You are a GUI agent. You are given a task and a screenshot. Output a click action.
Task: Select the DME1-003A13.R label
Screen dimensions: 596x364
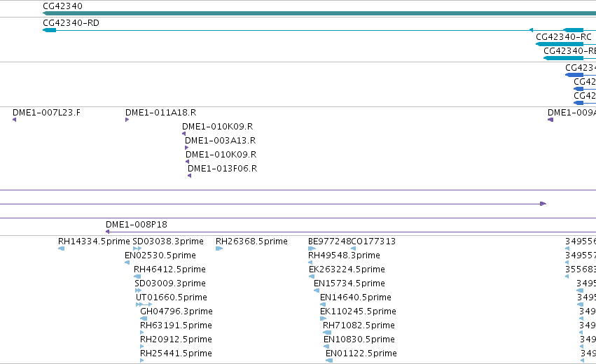point(221,141)
